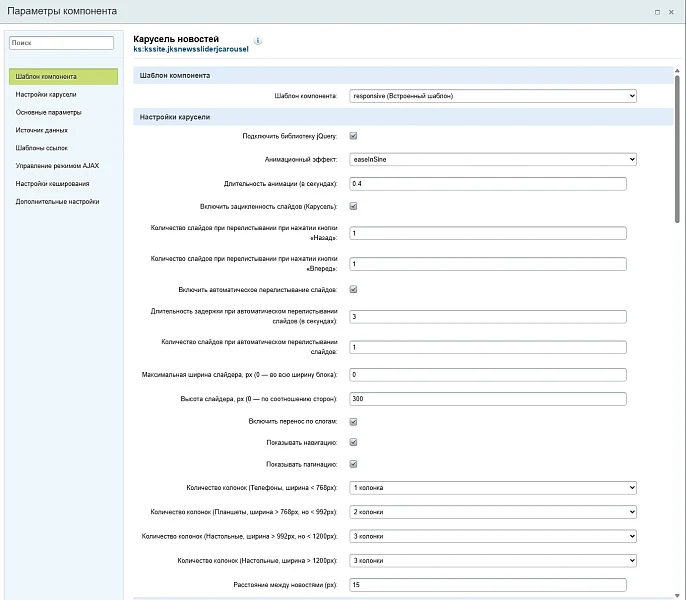Image resolution: width=686 pixels, height=600 pixels.
Task: Open phones column count dropdown
Action: 493,488
